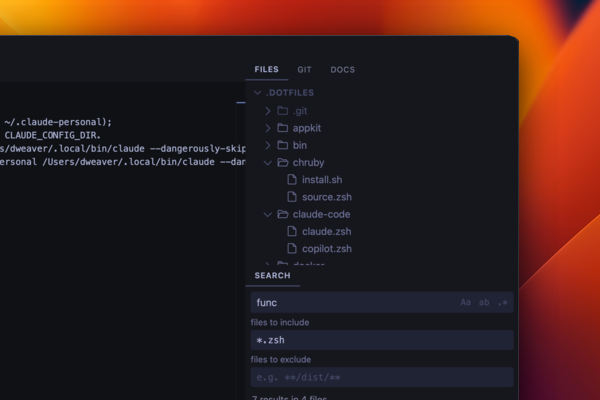Expand the bin folder chevron
Image resolution: width=600 pixels, height=400 pixels.
(x=268, y=145)
